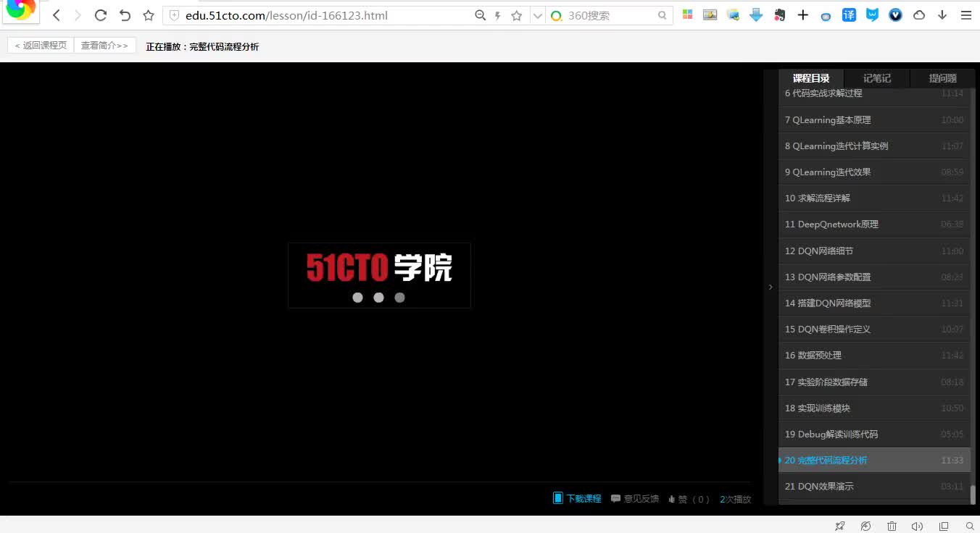Open lesson 12 DQN网络细节

[x=874, y=251]
